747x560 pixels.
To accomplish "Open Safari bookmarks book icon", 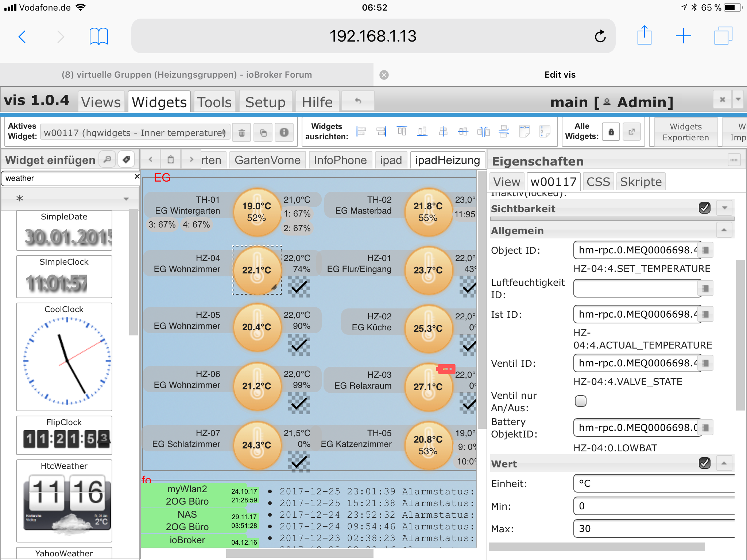I will pos(99,36).
